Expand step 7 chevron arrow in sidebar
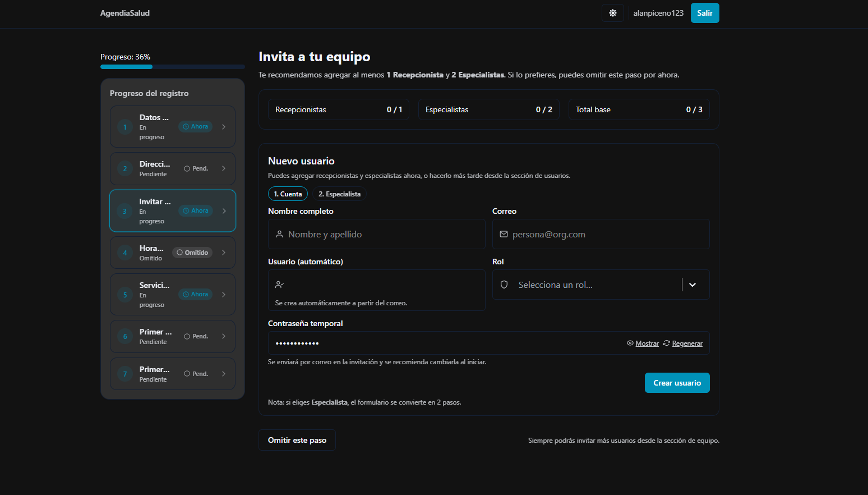The width and height of the screenshot is (868, 495). tap(224, 374)
